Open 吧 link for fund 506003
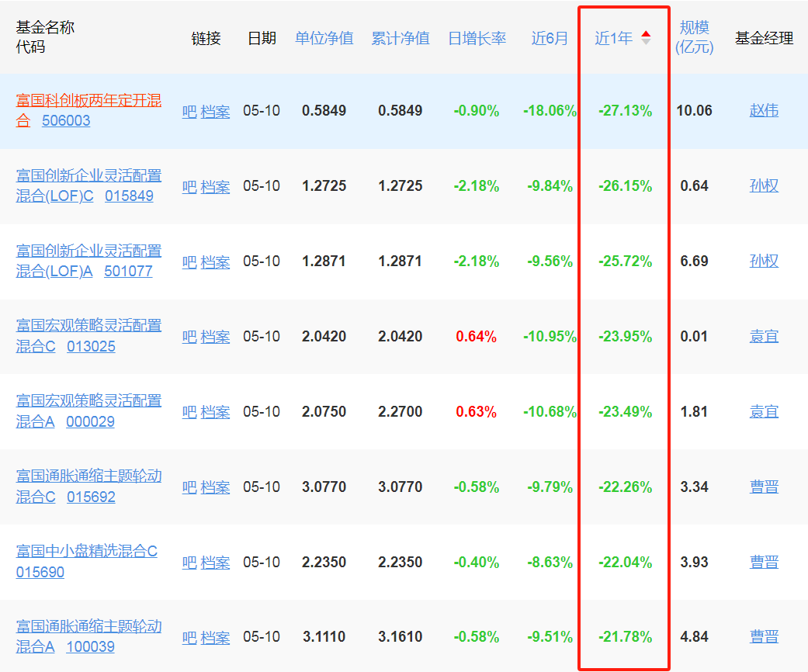808x672 pixels. pyautogui.click(x=189, y=111)
